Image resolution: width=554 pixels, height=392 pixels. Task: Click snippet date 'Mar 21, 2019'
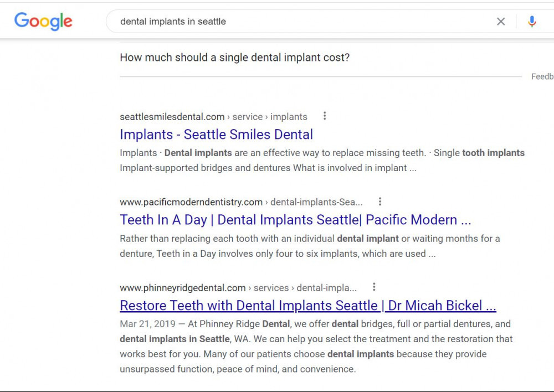[148, 324]
